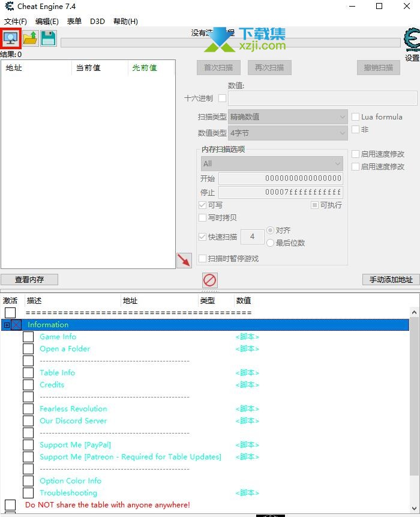The image size is (420, 517).
Task: Open the 帮助(H) menu
Action: tap(125, 22)
